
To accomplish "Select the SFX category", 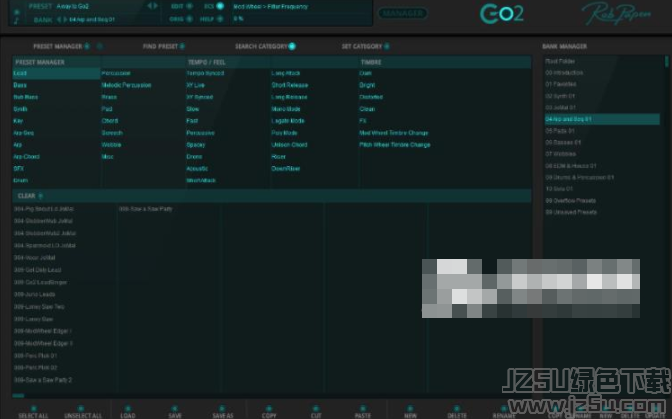I will pyautogui.click(x=18, y=169).
